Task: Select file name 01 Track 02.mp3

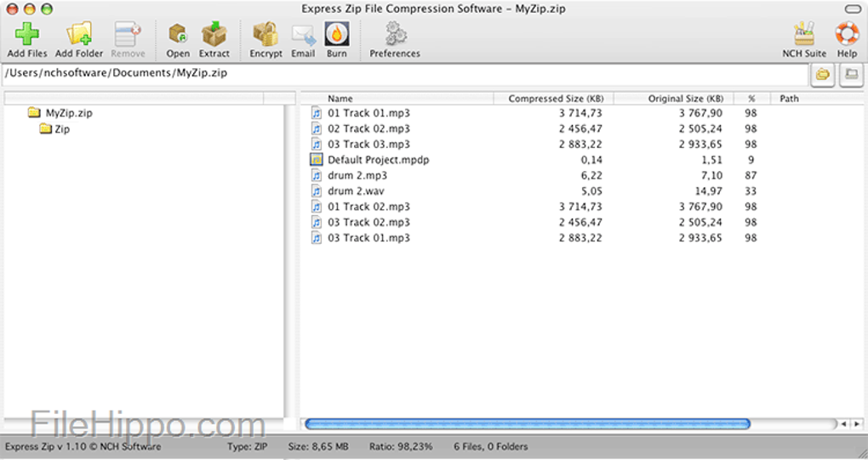Action: coord(368,207)
